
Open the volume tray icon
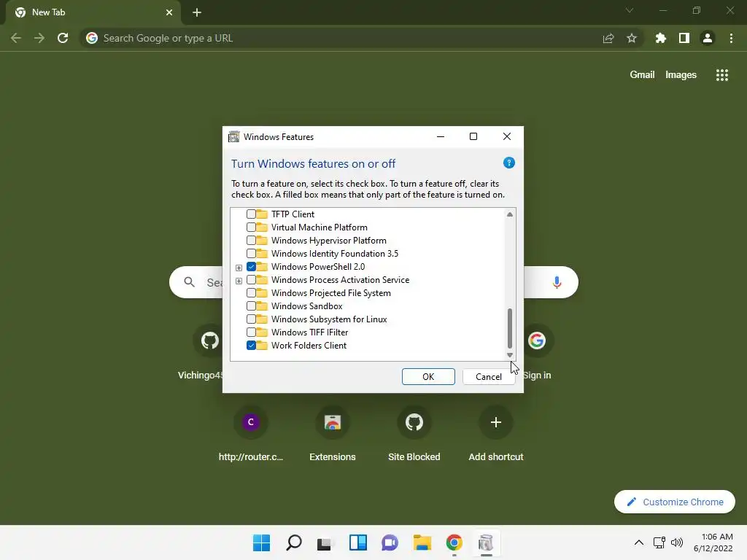point(677,542)
